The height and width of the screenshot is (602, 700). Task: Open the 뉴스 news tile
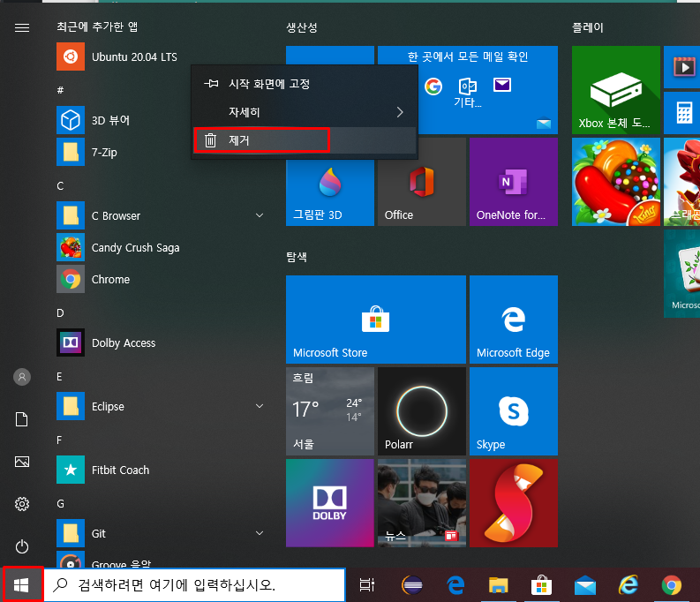422,503
